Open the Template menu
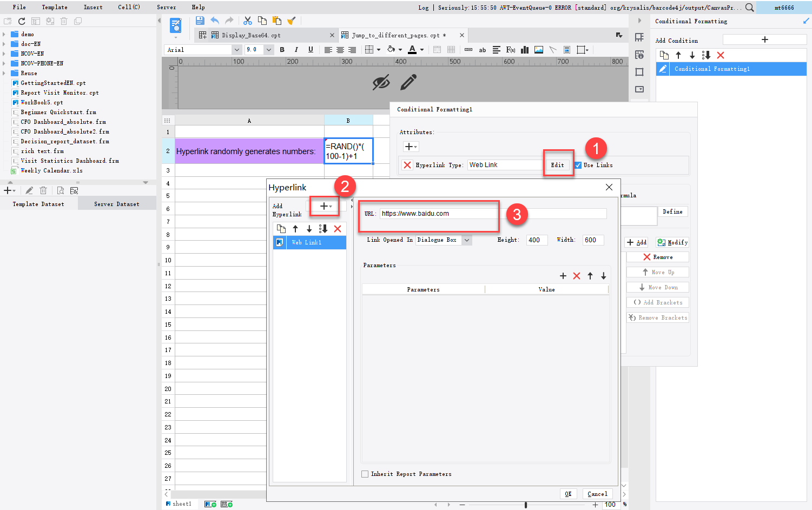 (55, 7)
